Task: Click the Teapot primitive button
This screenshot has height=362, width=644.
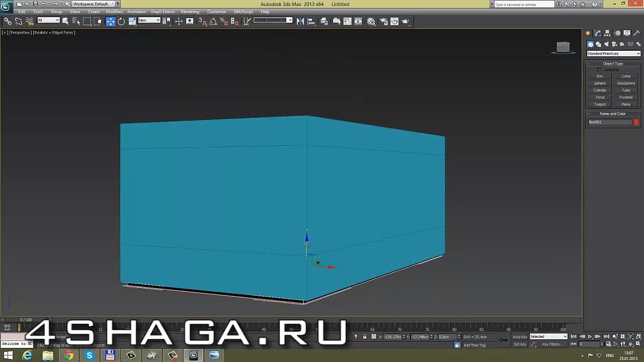Action: click(600, 105)
